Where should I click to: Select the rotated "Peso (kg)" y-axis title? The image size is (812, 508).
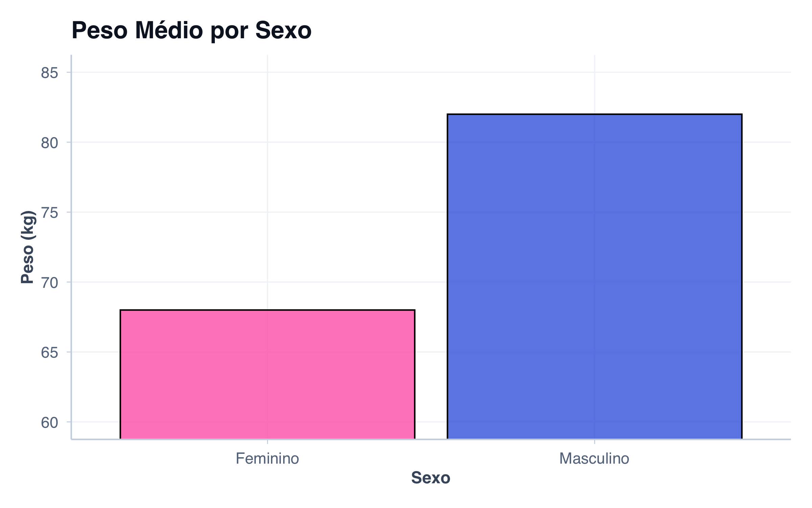point(27,247)
